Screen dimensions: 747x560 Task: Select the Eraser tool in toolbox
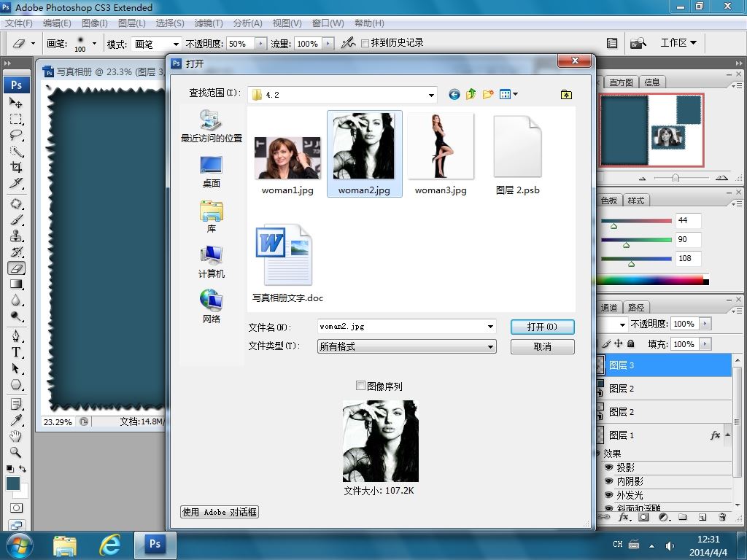16,268
